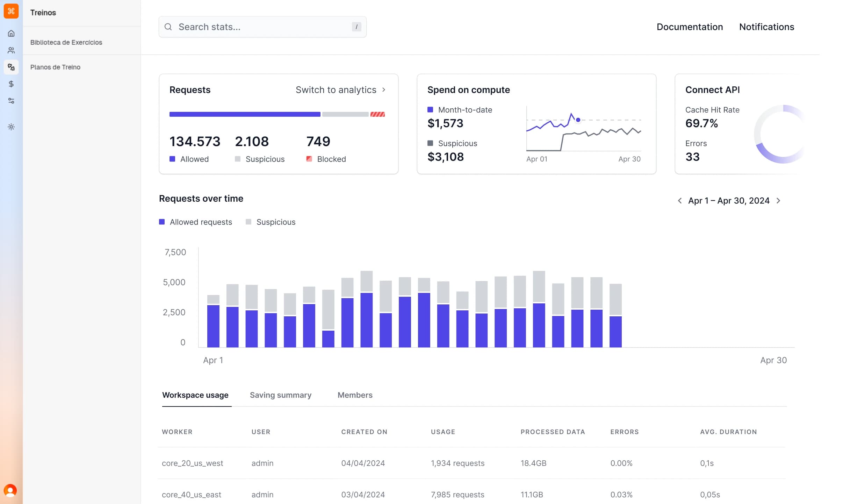Click the orange command logo at top left
Image resolution: width=850 pixels, height=504 pixels.
tap(11, 11)
